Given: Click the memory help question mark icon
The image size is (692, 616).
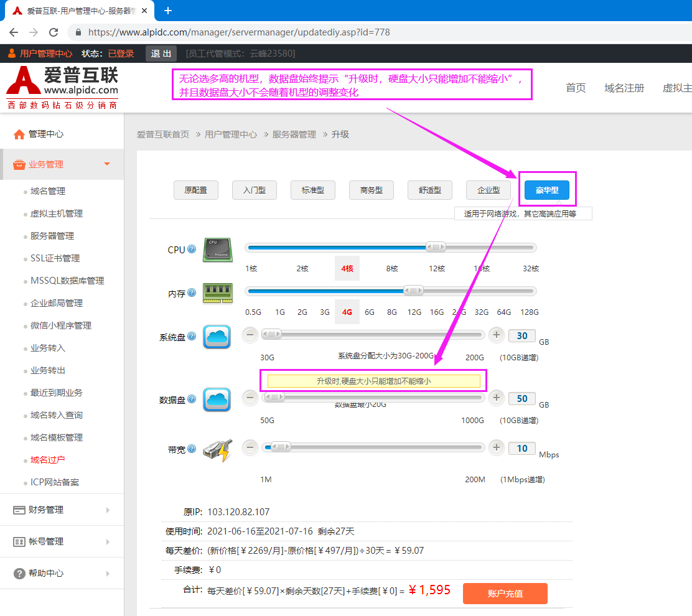Looking at the screenshot, I should (192, 292).
